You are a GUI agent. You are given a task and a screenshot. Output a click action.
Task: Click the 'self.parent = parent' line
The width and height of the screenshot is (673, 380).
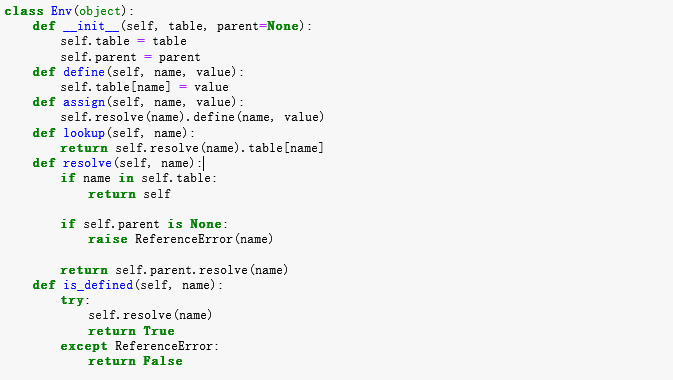point(130,57)
